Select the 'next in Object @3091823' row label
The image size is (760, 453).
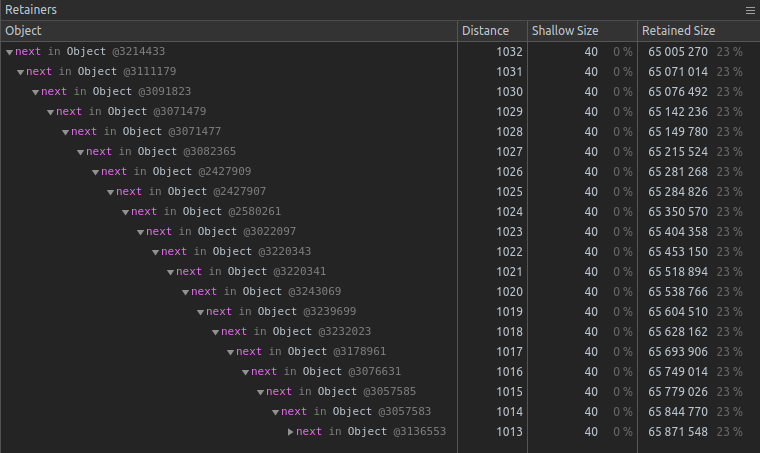pyautogui.click(x=116, y=91)
